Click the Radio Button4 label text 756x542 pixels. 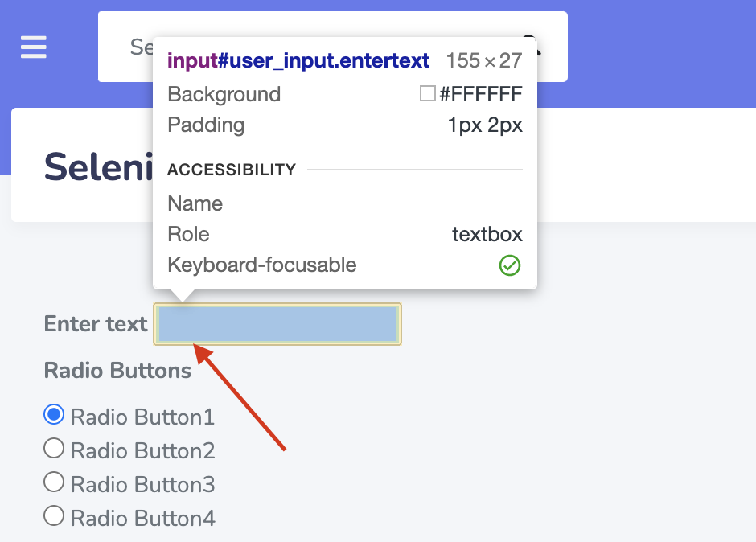[142, 519]
